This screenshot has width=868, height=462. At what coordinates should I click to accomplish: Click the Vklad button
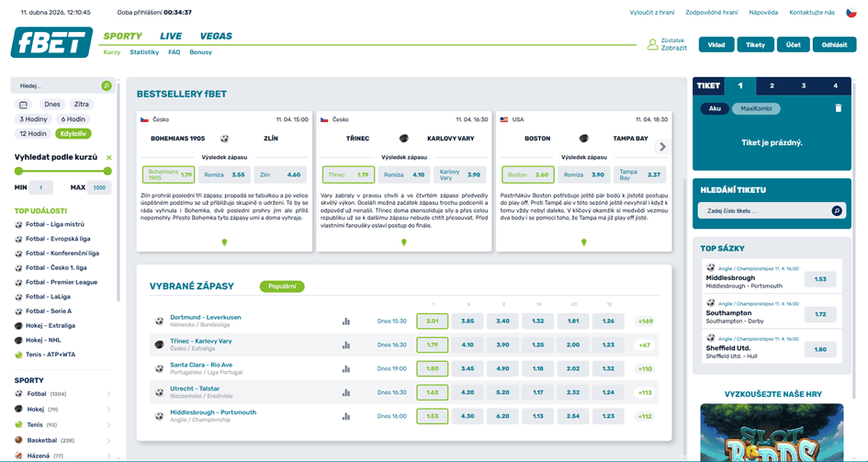716,45
